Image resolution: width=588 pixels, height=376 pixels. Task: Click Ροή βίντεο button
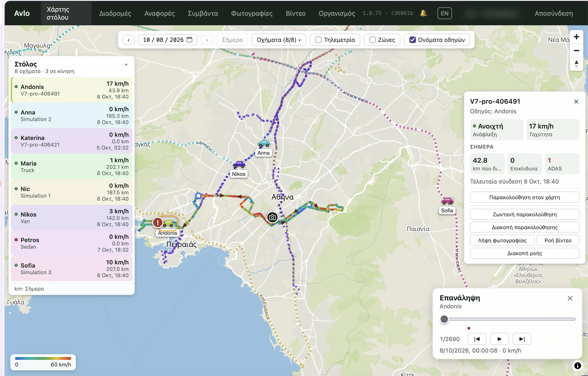(558, 240)
